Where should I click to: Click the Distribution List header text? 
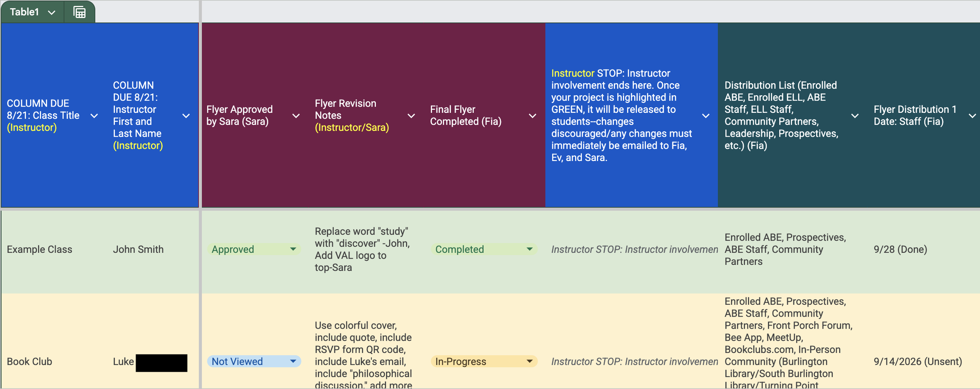781,116
